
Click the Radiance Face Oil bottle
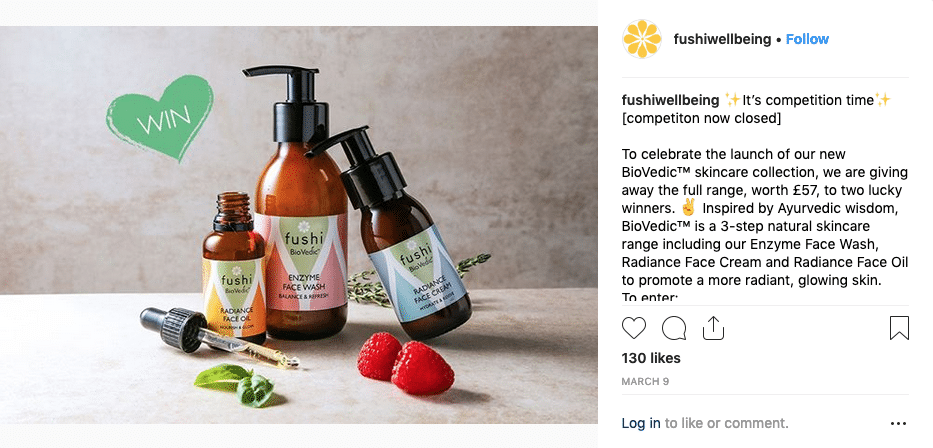point(234,268)
